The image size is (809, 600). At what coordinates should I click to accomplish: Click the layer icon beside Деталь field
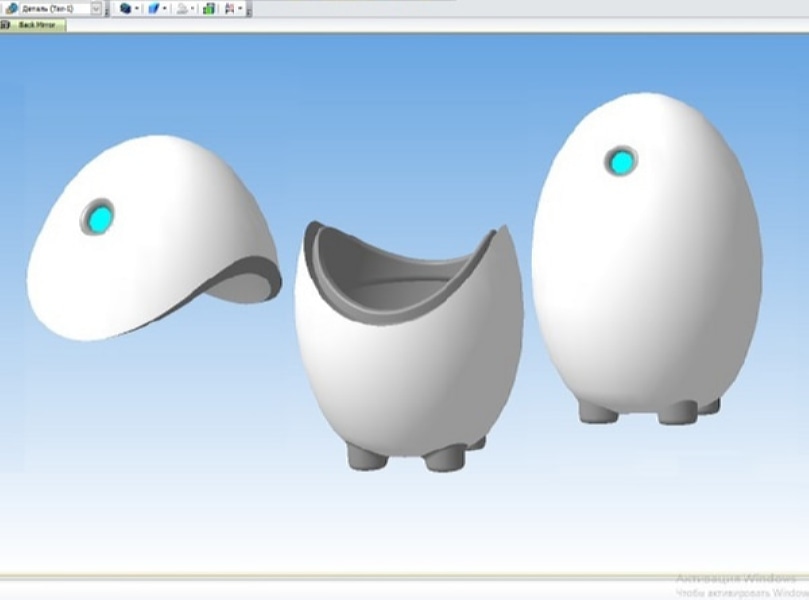[x=10, y=8]
